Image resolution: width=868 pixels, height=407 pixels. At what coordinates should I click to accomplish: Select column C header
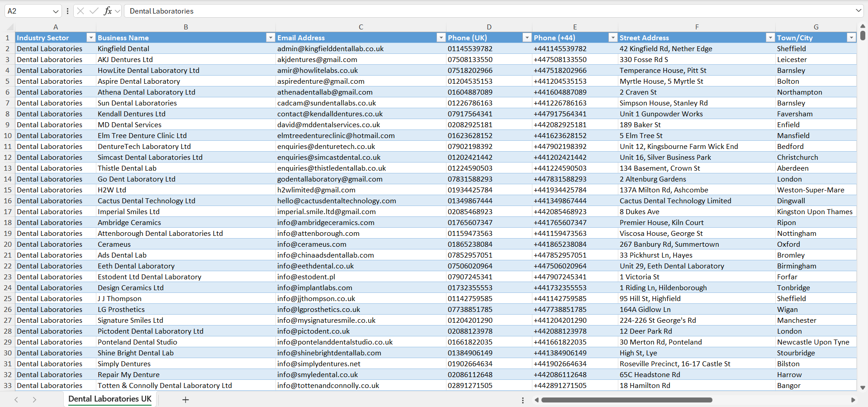pos(361,27)
